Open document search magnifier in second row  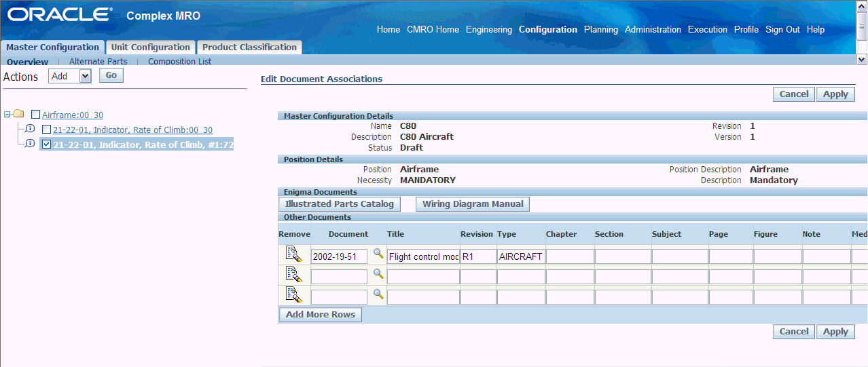(x=378, y=275)
